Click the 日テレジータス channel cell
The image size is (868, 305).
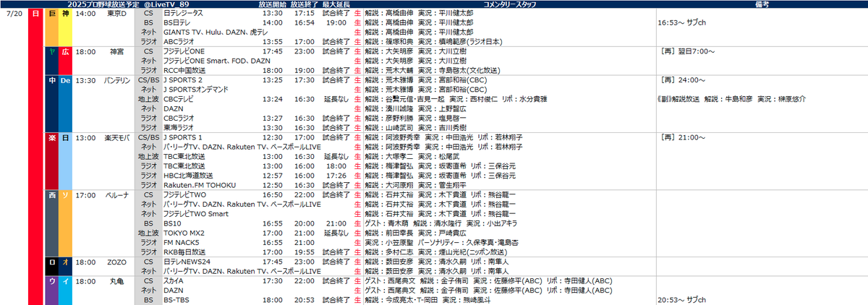183,14
